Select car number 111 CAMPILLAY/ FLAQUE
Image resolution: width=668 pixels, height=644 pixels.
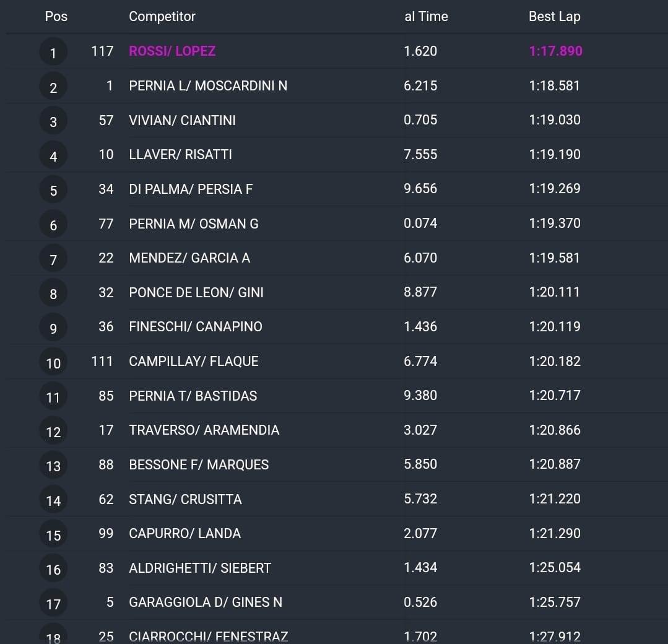102,362
